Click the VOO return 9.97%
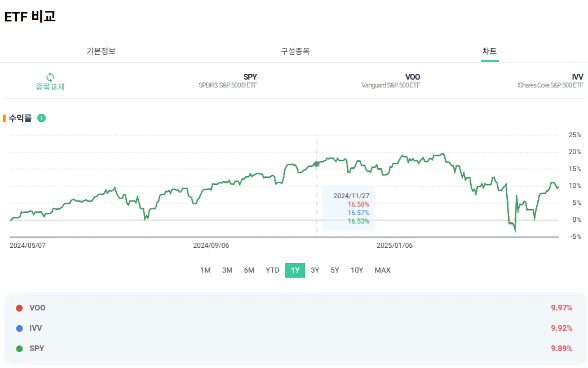This screenshot has height=368, width=588. click(x=562, y=308)
